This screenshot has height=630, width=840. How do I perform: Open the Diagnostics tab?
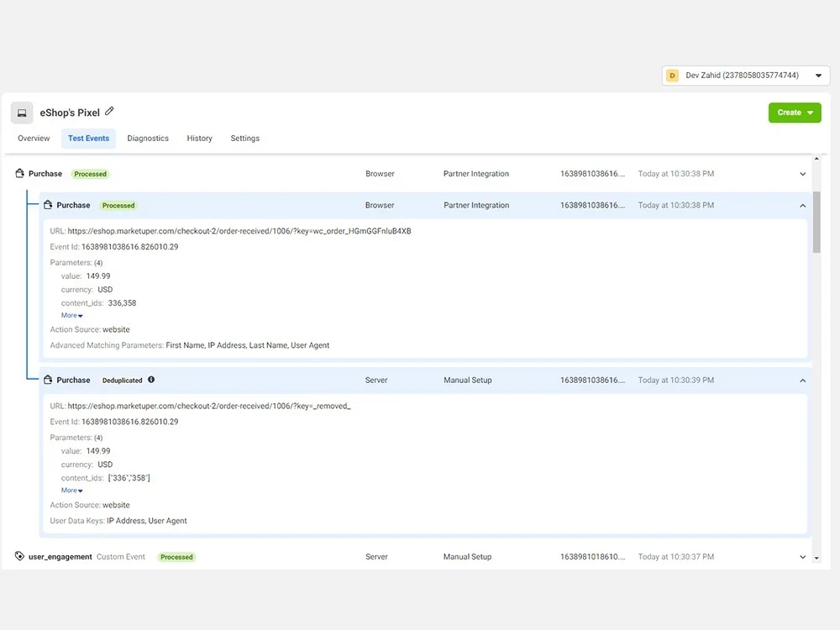coord(148,139)
